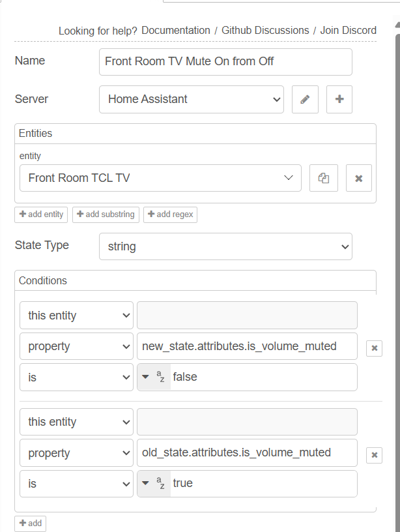Click the add substring button
The image size is (400, 532).
tap(106, 214)
